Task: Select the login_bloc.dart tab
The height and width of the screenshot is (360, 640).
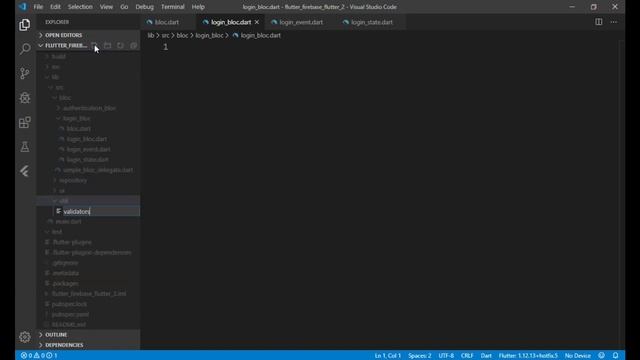Action: click(231, 22)
